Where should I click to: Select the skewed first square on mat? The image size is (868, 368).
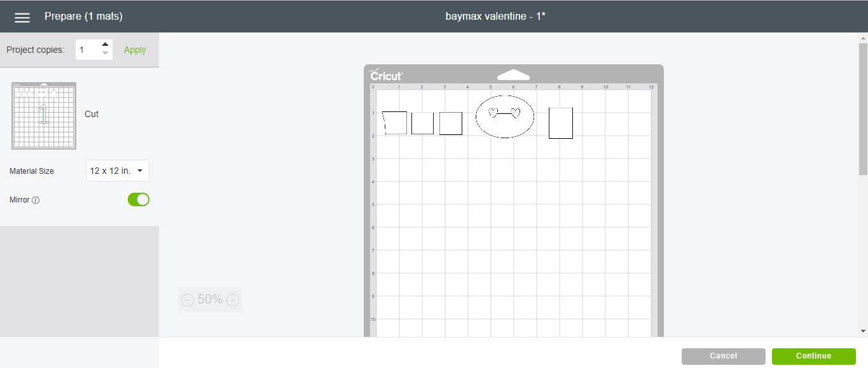pos(394,123)
